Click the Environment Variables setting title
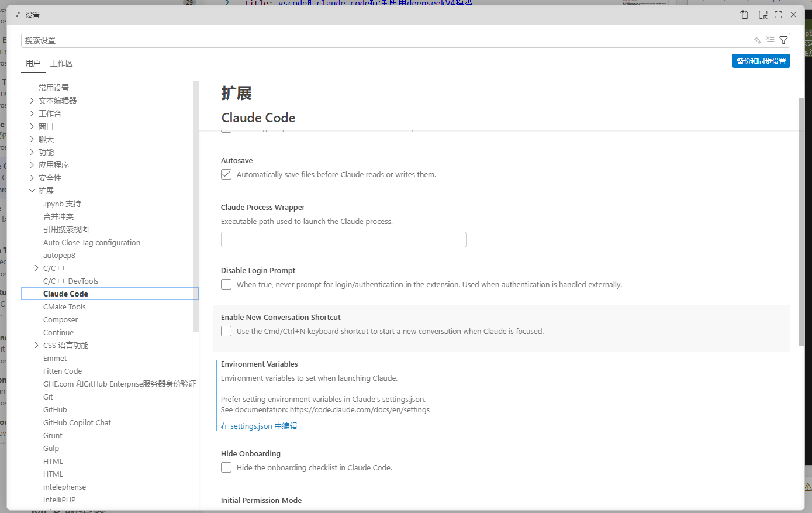Viewport: 812px width, 513px height. (260, 364)
